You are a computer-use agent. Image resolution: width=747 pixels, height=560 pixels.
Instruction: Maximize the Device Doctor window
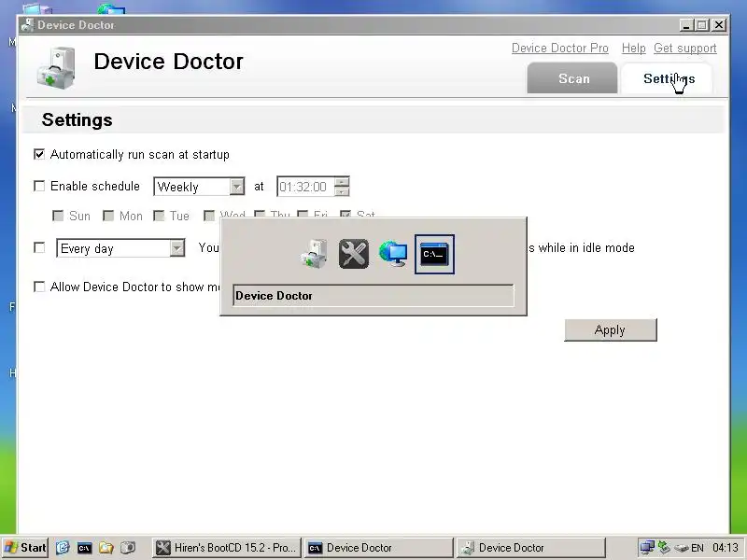tap(702, 25)
